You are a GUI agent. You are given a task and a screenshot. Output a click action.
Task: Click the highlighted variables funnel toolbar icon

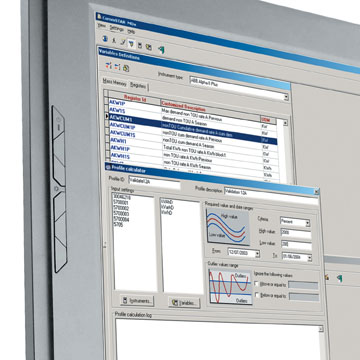pos(132,44)
